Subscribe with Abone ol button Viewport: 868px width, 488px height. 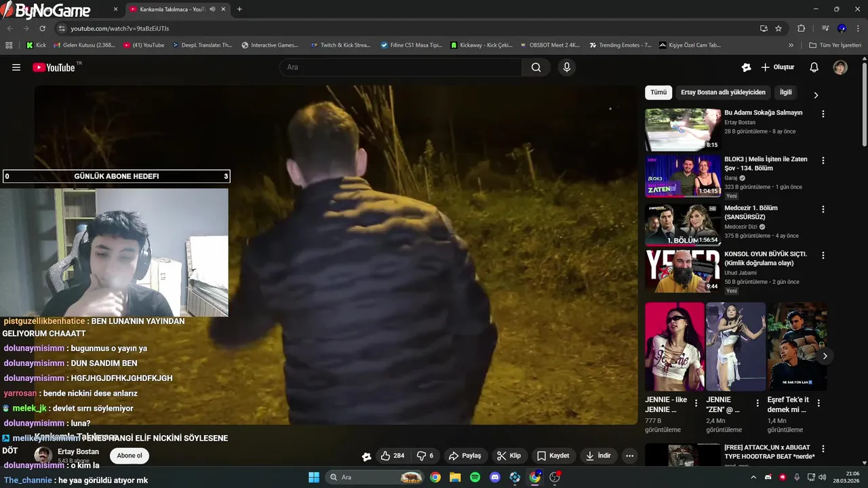coord(130,455)
